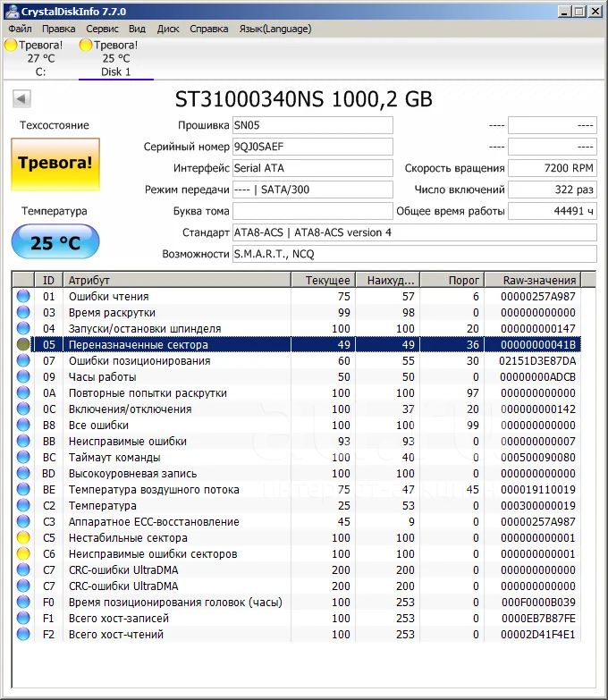Click status orb for 07 Ошибки позиционирования

pos(23,360)
